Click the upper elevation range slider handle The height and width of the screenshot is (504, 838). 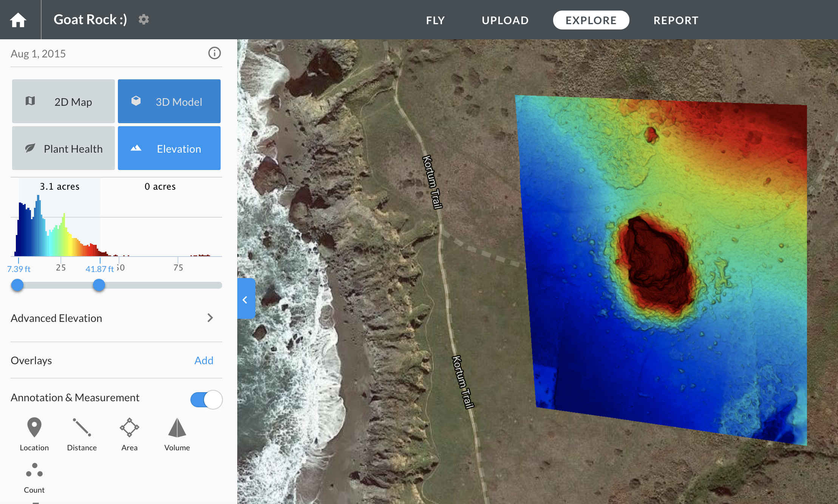coord(99,285)
